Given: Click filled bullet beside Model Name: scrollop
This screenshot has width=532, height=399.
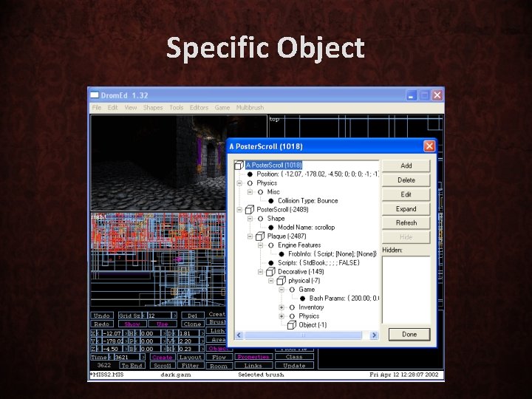Looking at the screenshot, I should (271, 228).
